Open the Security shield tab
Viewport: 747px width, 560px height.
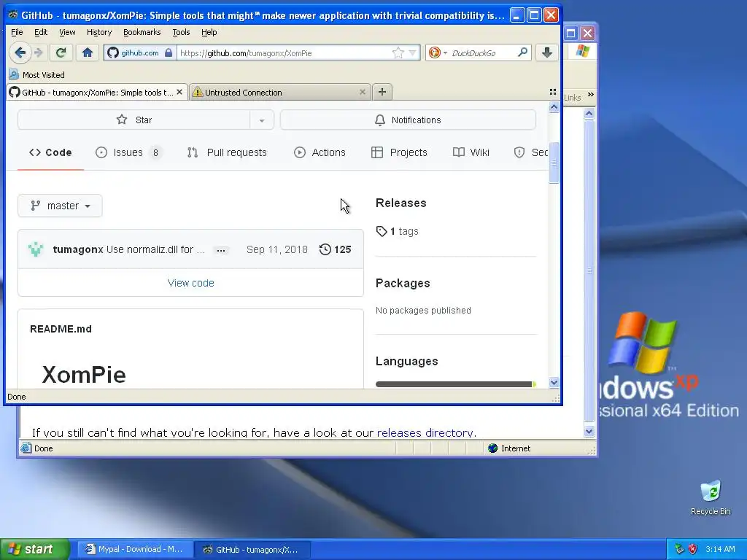(x=531, y=152)
